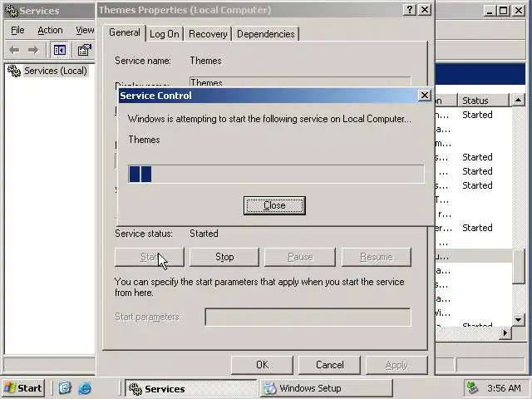The height and width of the screenshot is (399, 532).
Task: Click the 3:56 AM clock
Action: coord(504,388)
